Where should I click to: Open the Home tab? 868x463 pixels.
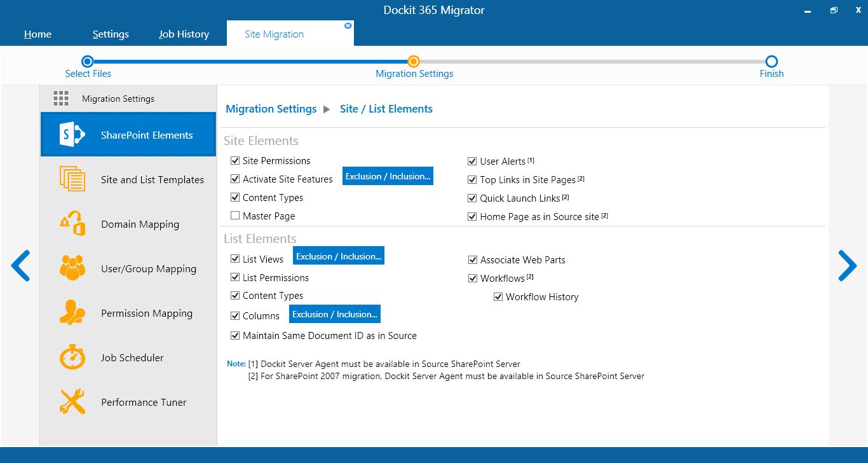click(x=37, y=34)
